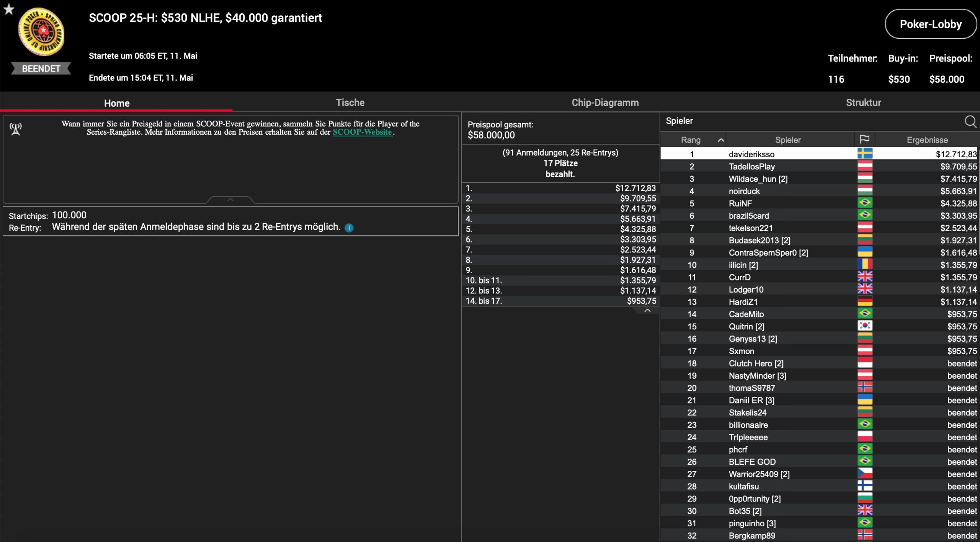Click the broadcast antenna announcement icon
The width and height of the screenshot is (980, 542).
click(x=16, y=129)
